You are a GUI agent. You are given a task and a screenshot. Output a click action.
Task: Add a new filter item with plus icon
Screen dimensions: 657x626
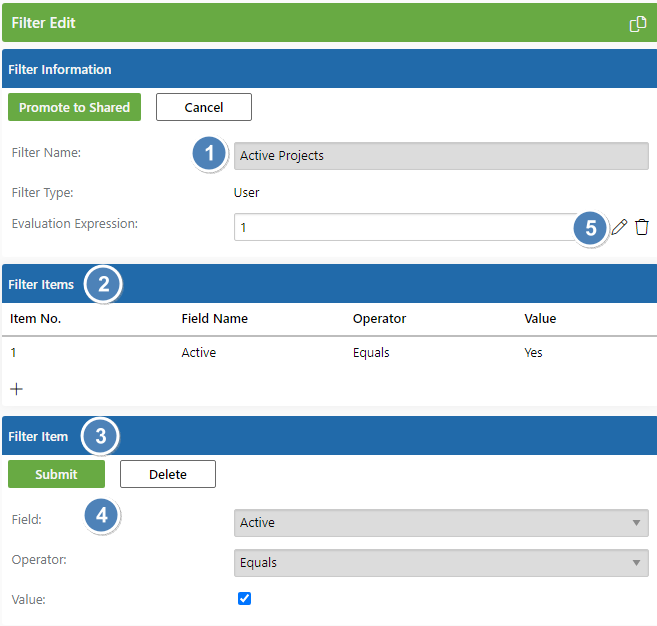pyautogui.click(x=16, y=389)
